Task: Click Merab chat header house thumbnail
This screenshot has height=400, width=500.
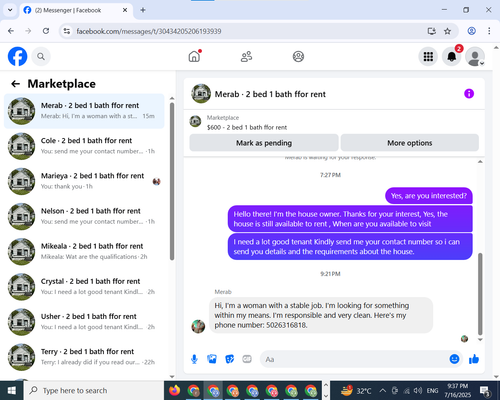Action: (x=201, y=94)
